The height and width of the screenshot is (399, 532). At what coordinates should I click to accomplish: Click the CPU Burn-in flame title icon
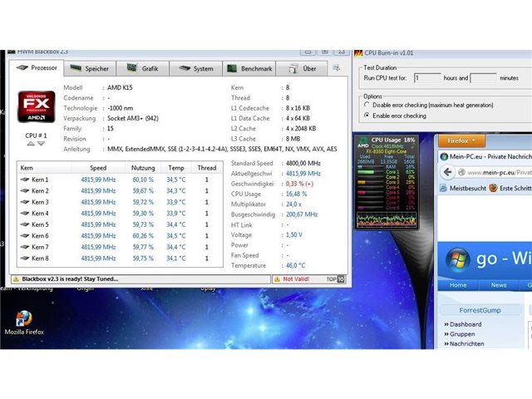click(x=358, y=53)
